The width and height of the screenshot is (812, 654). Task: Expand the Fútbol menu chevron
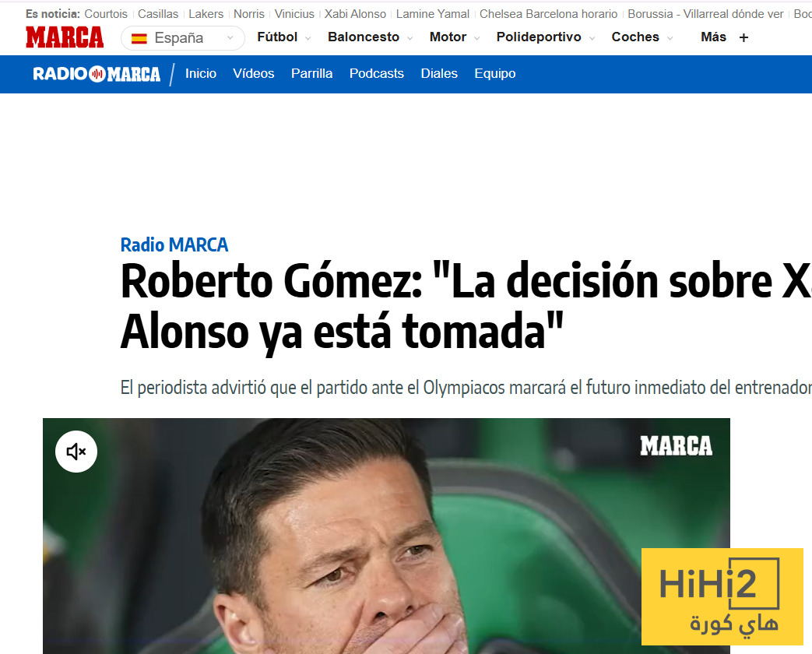coord(308,38)
